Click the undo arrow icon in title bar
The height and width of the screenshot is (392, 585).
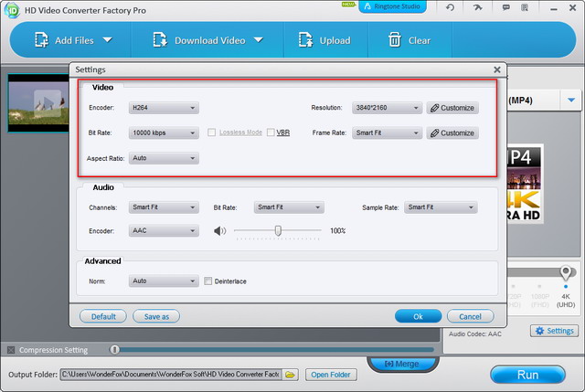point(450,7)
